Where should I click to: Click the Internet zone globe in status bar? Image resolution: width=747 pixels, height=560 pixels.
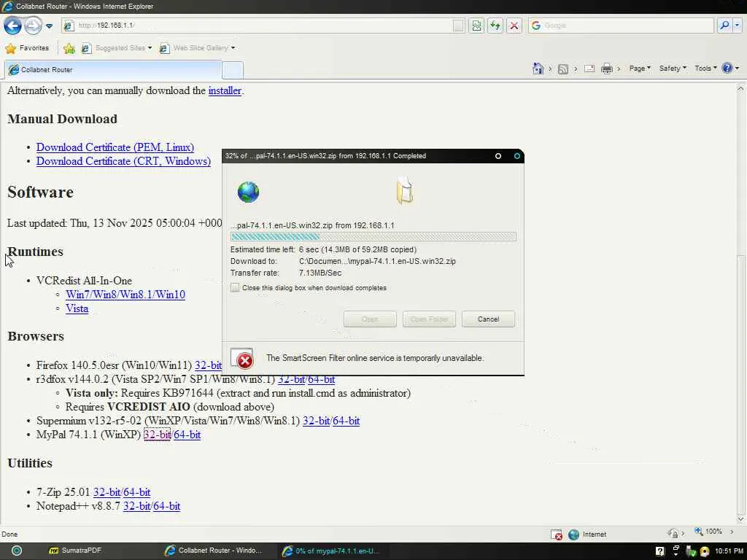point(573,534)
